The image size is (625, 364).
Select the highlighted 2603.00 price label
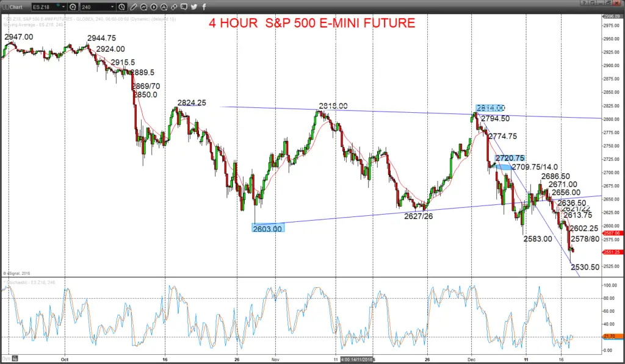click(x=268, y=229)
